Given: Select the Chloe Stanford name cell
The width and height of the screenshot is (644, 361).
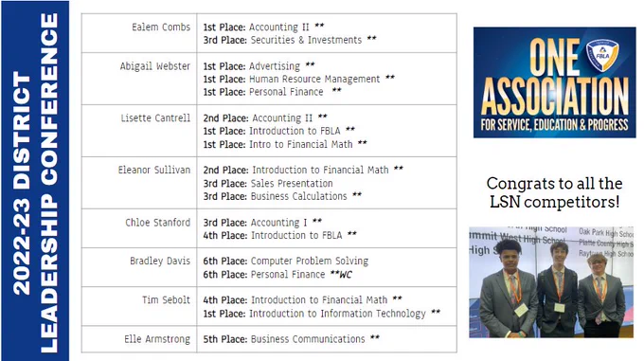Looking at the screenshot, I should click(139, 228).
